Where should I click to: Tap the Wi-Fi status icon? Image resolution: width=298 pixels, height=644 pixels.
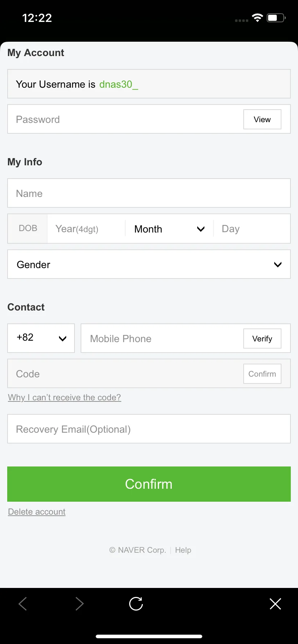[x=257, y=18]
